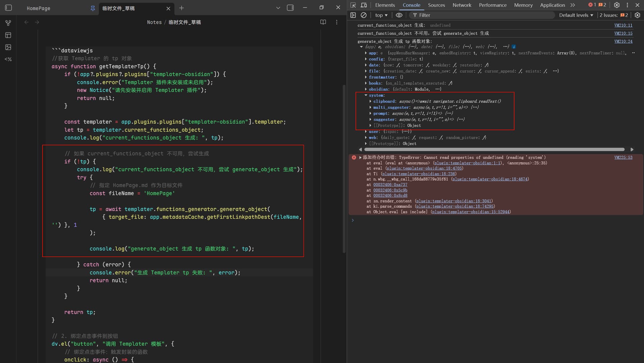
Task: Clear console with the ban icon
Action: (x=364, y=15)
